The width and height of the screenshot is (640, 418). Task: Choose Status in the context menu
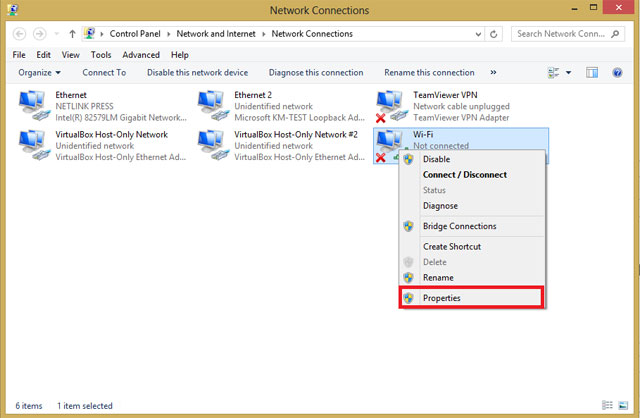coord(471,190)
